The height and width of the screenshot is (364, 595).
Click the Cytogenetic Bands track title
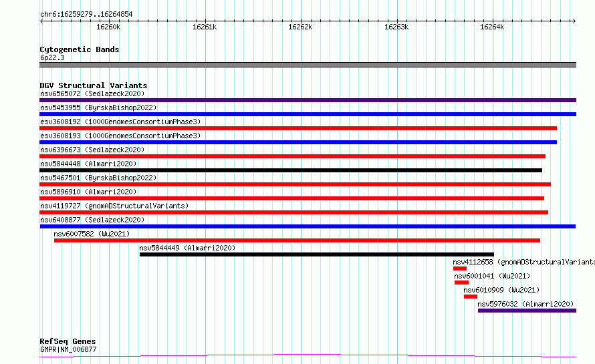tap(80, 49)
